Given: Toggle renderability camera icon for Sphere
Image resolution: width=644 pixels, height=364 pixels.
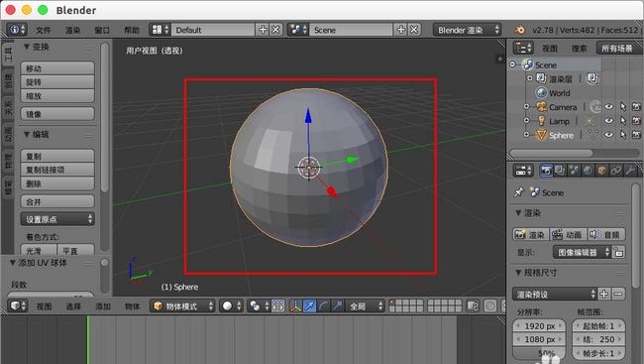Looking at the screenshot, I should pos(636,135).
